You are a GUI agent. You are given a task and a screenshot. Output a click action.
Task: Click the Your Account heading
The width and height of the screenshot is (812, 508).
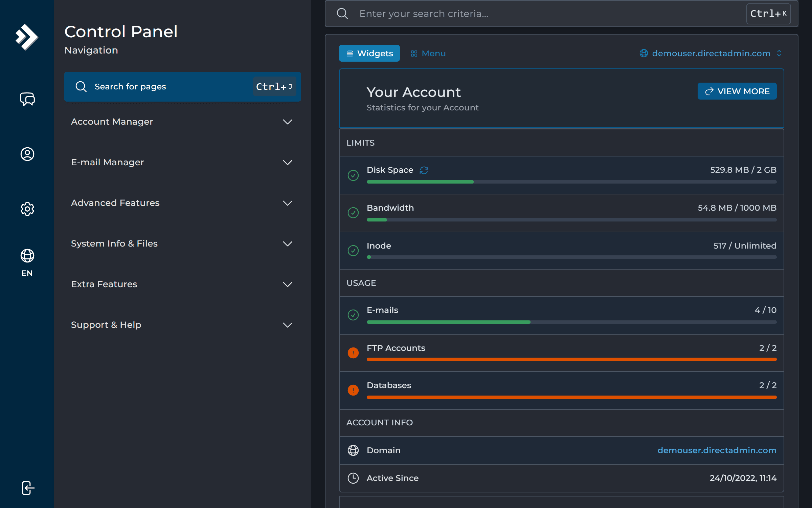coord(413,92)
